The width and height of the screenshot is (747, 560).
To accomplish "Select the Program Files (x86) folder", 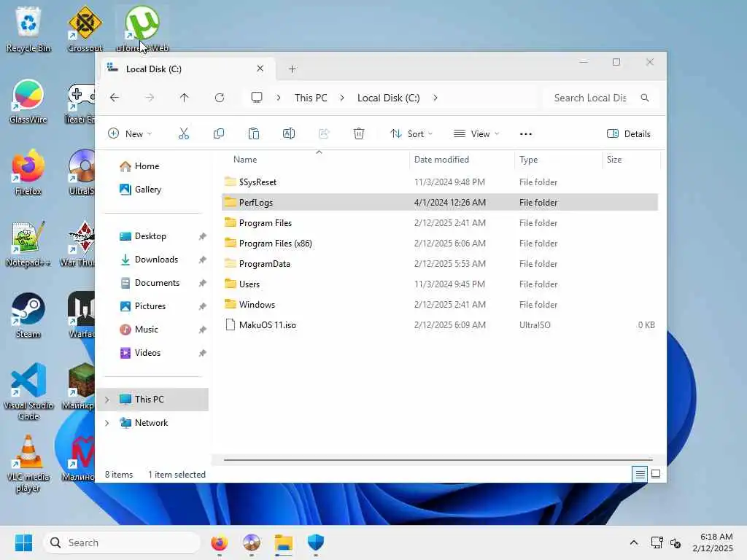I will pyautogui.click(x=440, y=244).
